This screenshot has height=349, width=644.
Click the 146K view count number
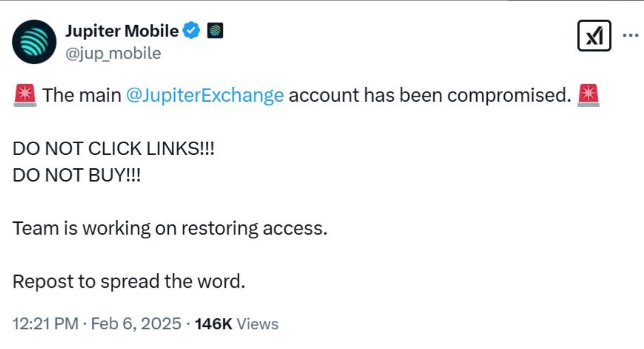pyautogui.click(x=213, y=324)
